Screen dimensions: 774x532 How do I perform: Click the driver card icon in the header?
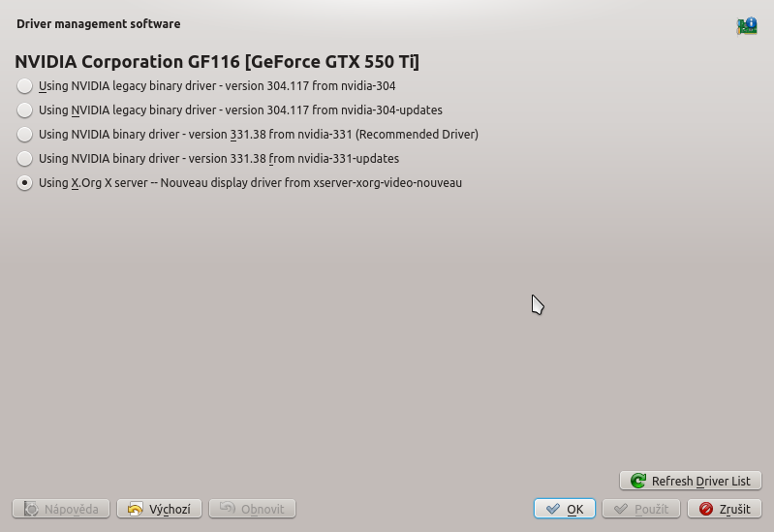[x=747, y=26]
